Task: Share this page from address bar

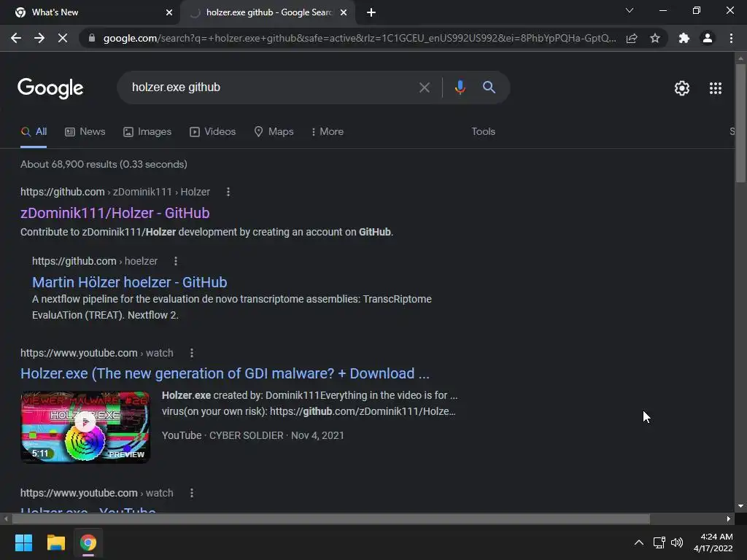Action: 632,38
